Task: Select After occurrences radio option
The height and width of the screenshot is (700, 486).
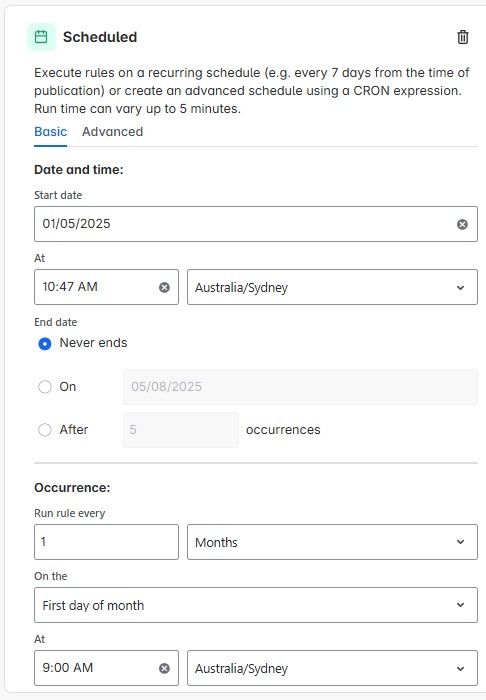Action: click(x=45, y=430)
